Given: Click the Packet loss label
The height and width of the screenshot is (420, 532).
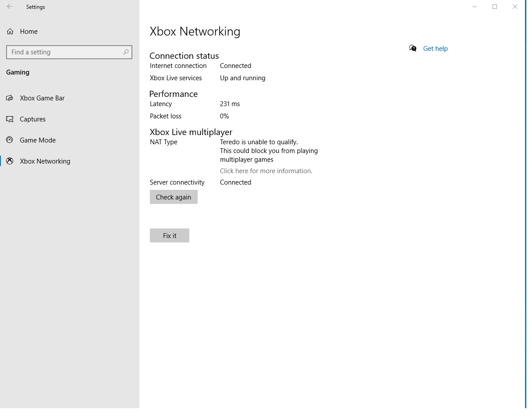Looking at the screenshot, I should 166,116.
